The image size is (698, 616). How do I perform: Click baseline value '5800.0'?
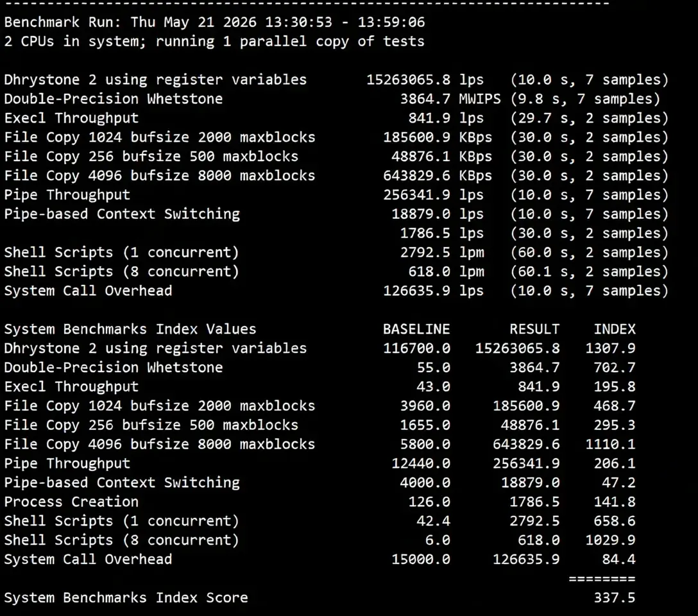pyautogui.click(x=425, y=443)
